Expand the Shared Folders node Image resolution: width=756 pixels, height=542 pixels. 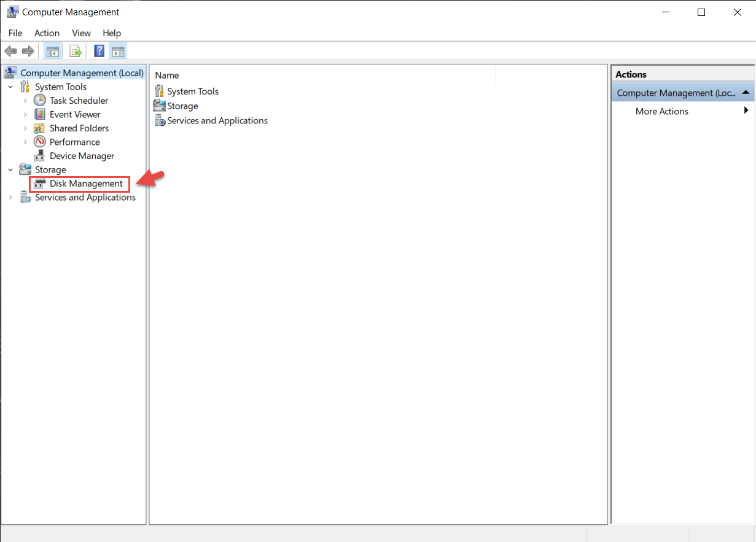click(25, 128)
